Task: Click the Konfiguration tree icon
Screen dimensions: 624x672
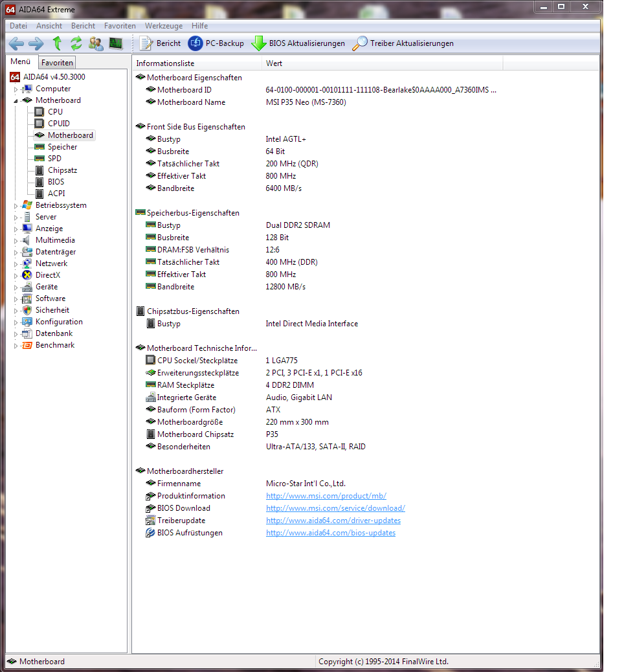Action: pos(27,321)
